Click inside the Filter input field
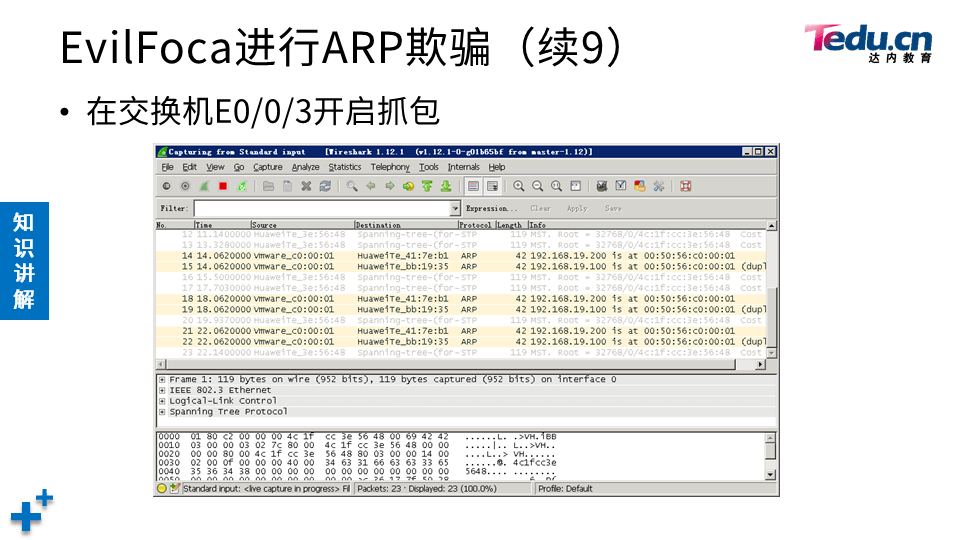Screen dimensions: 960x540 click(x=322, y=209)
